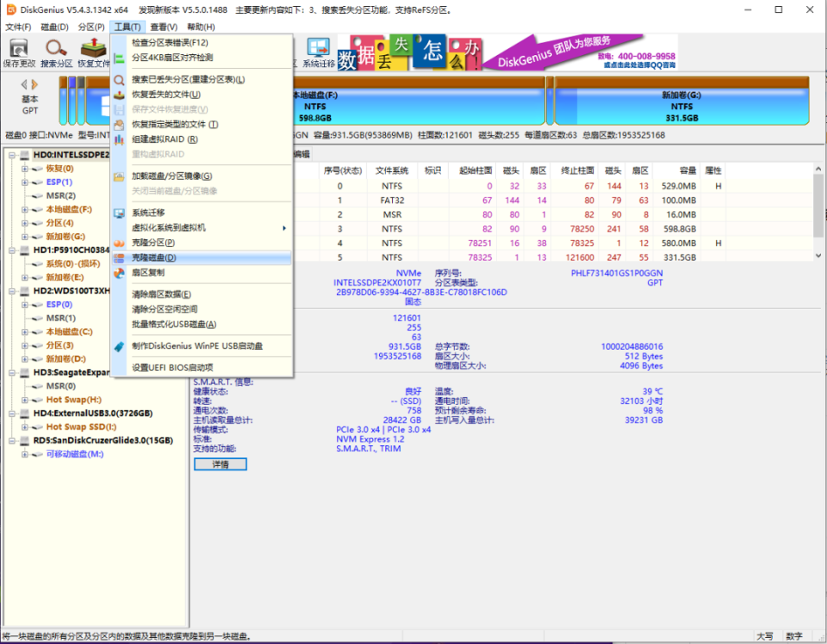This screenshot has width=827, height=644.
Task: Choose 检查分区表错误(F12) menu entry
Action: (202, 43)
